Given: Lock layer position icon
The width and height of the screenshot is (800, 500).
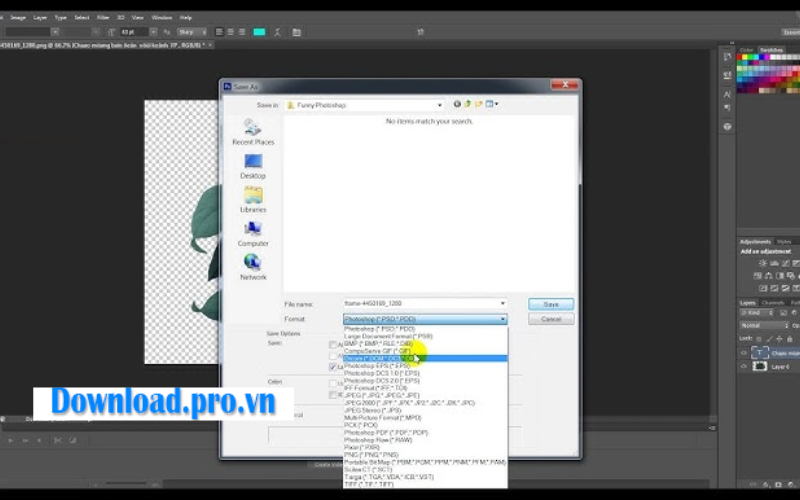Looking at the screenshot, I should coord(779,339).
